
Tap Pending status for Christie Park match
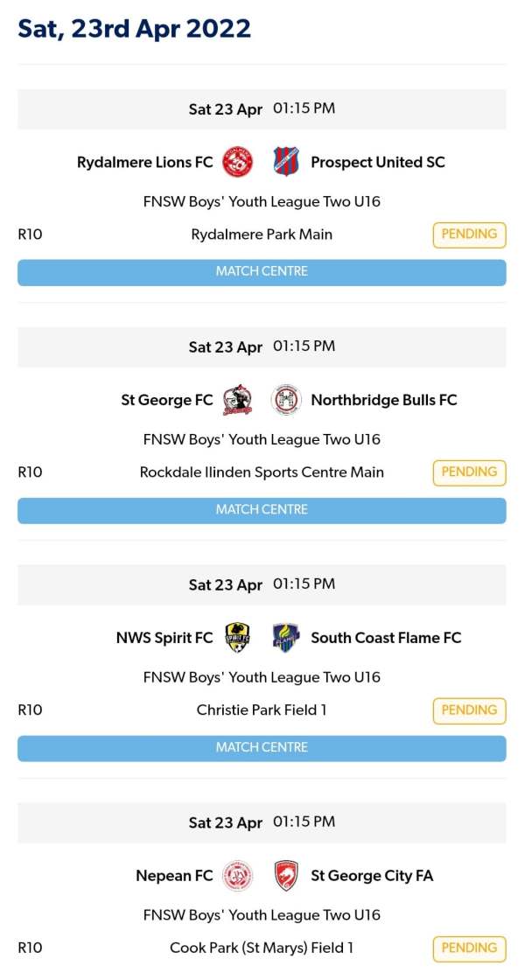point(469,710)
